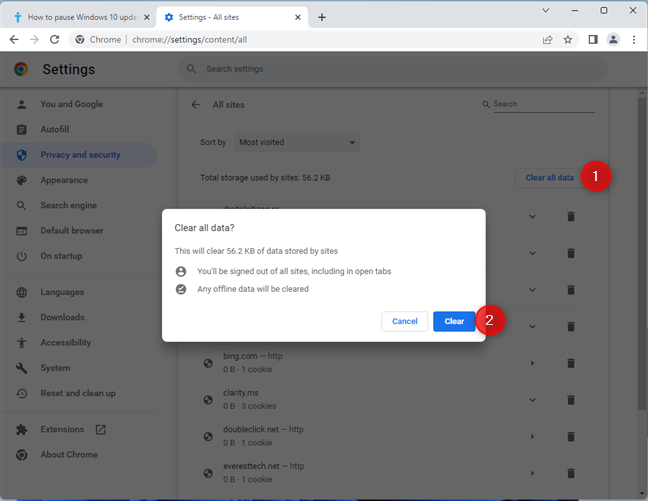The width and height of the screenshot is (648, 501).
Task: Click the Downloads arrow icon in sidebar
Action: tap(21, 317)
